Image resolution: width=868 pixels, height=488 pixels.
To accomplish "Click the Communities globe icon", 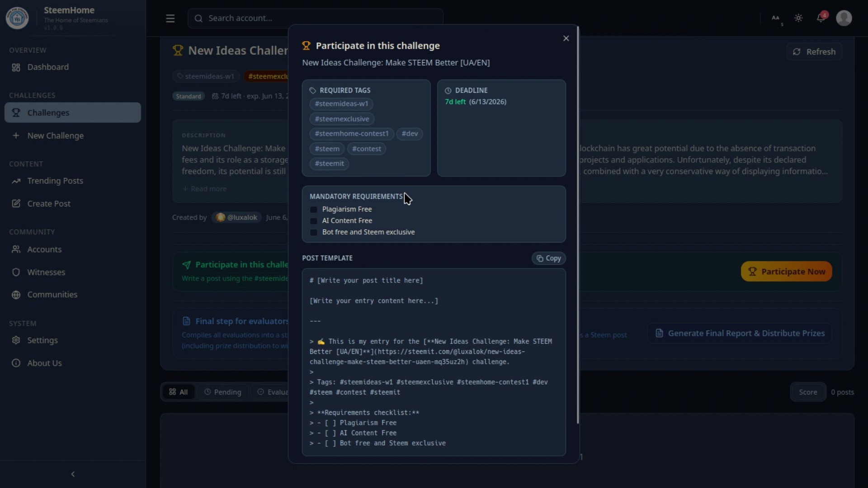I will 16,295.
